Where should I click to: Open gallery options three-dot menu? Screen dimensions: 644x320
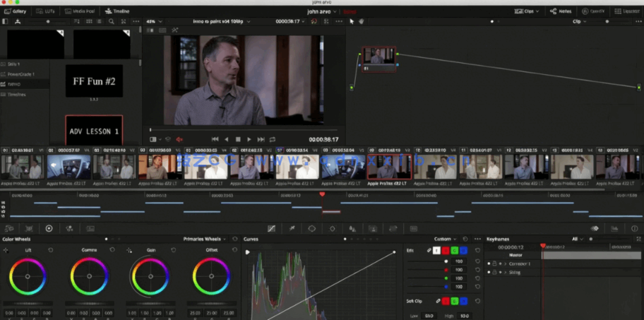(x=136, y=21)
